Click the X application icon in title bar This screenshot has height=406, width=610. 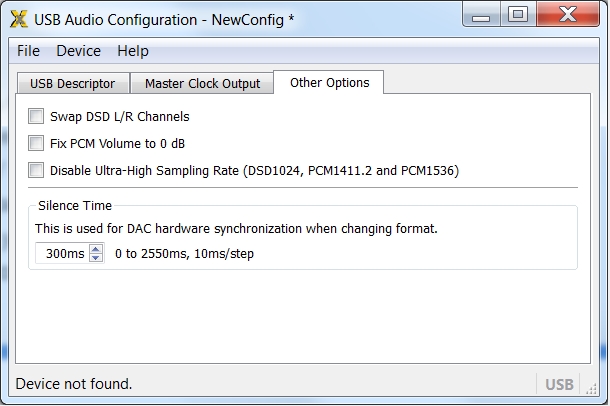pos(18,19)
